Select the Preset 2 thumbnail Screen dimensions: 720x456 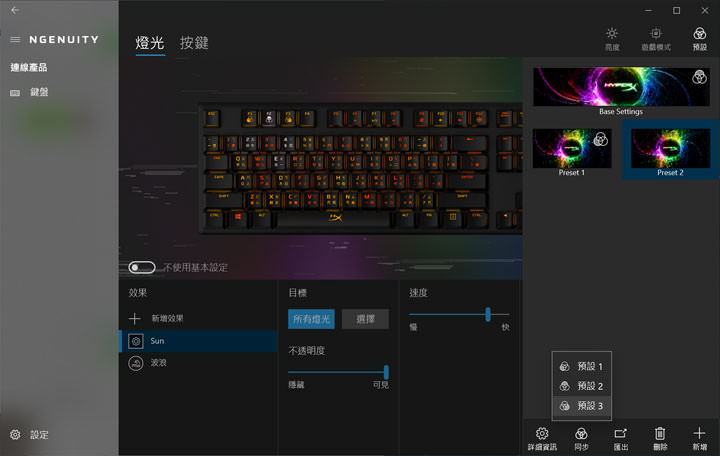pyautogui.click(x=670, y=148)
